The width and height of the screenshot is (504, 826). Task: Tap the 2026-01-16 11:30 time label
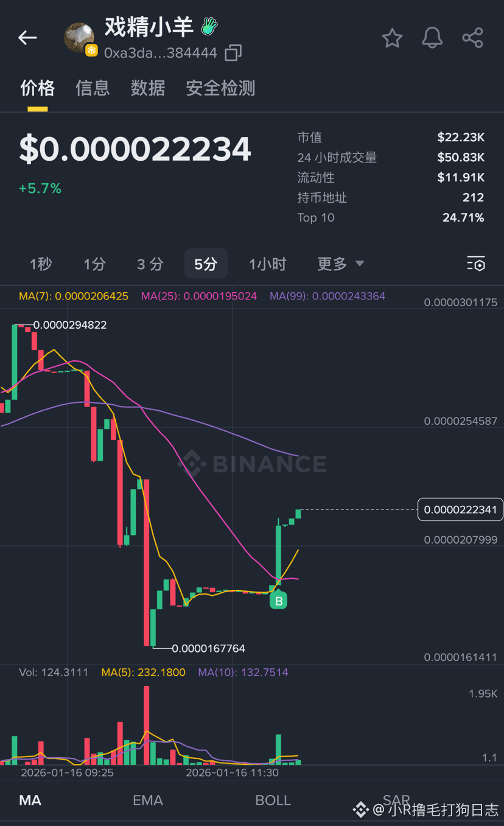[x=232, y=772]
